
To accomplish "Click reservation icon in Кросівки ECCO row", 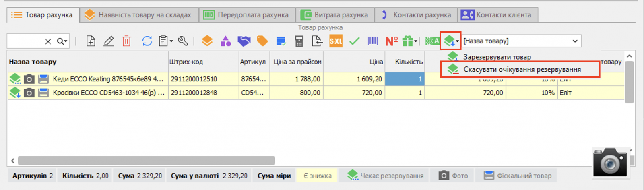I will (15, 93).
